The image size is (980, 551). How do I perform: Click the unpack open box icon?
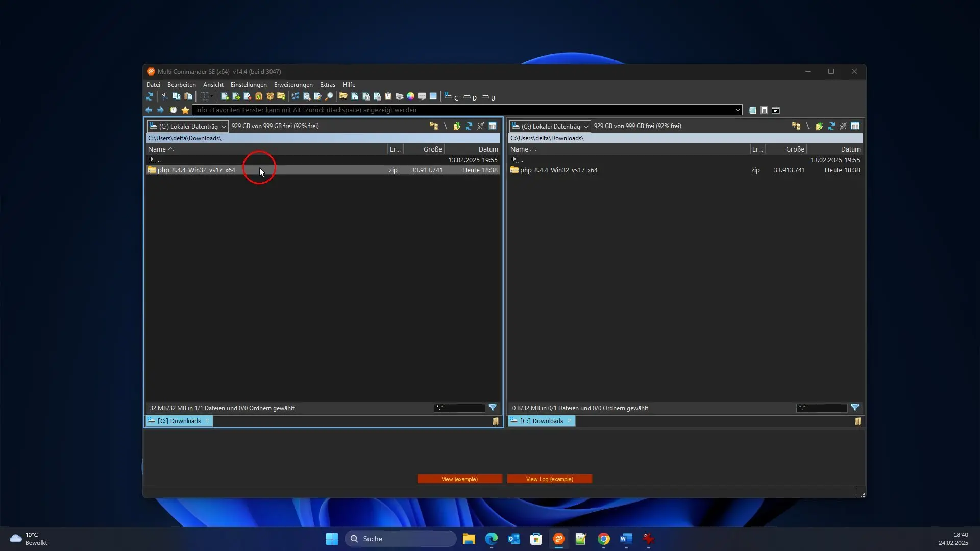(x=270, y=96)
